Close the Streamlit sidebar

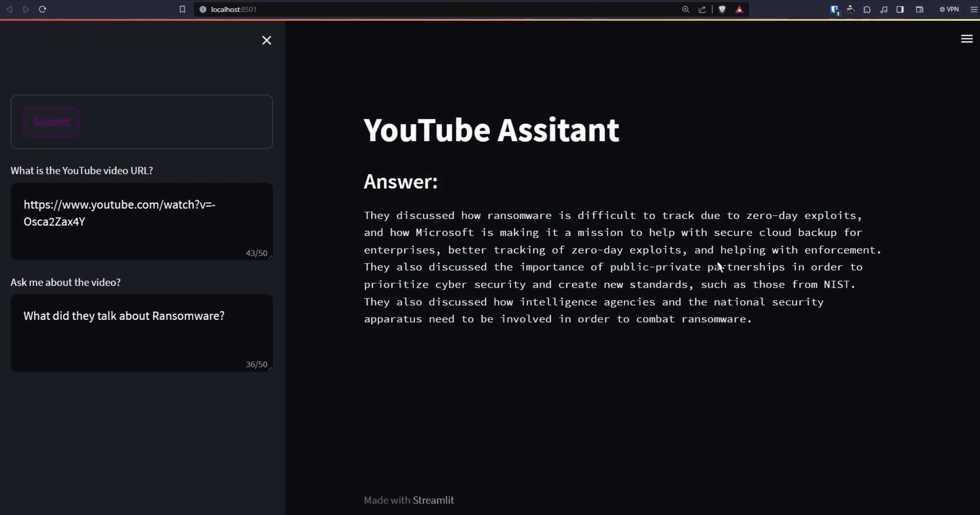coord(267,40)
